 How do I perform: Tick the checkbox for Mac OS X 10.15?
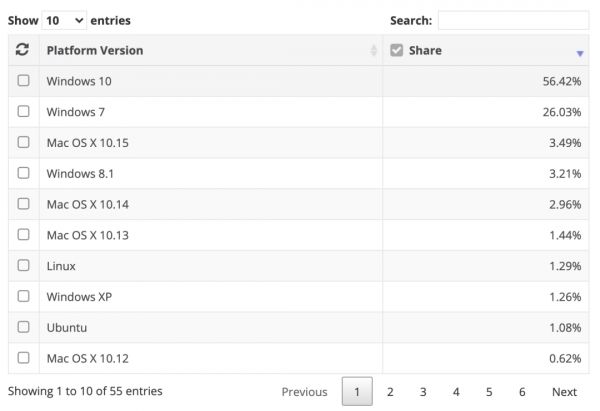pyautogui.click(x=23, y=143)
